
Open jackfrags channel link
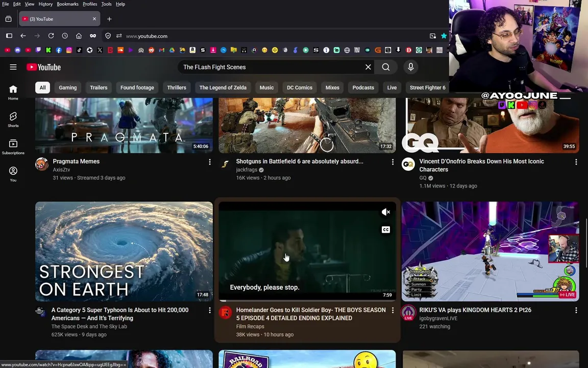tap(247, 170)
